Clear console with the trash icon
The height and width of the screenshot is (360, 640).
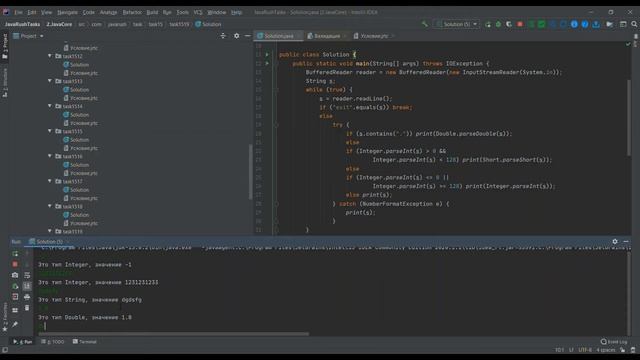click(27, 308)
